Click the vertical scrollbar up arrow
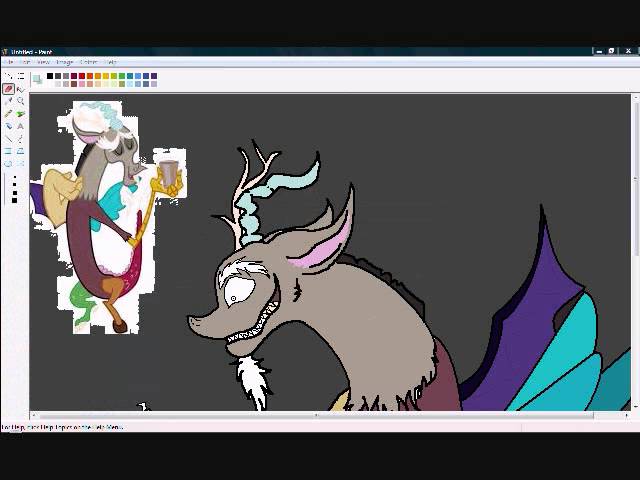The image size is (640, 480). click(636, 98)
